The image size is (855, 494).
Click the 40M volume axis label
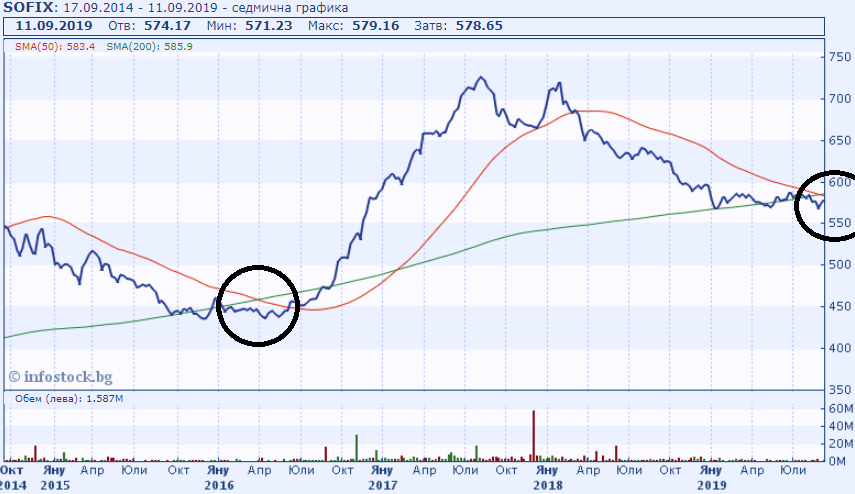840,426
